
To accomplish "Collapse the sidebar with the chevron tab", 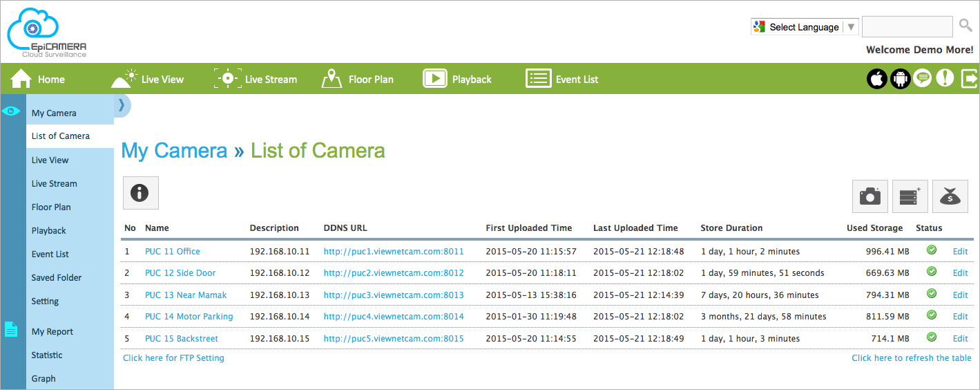I will [122, 105].
